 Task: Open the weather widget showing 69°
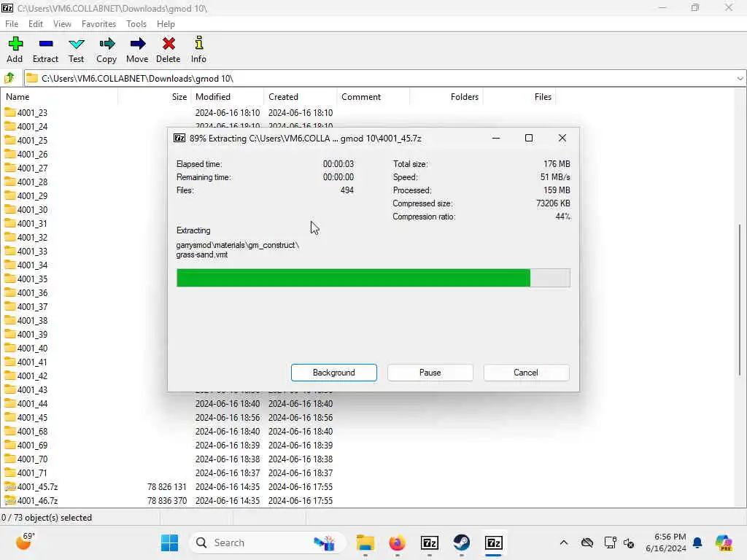tap(24, 542)
